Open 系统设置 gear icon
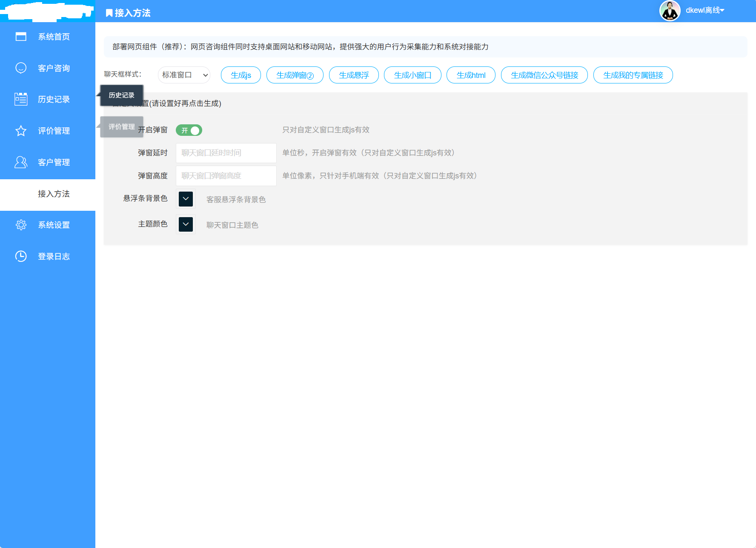The image size is (756, 548). point(20,224)
